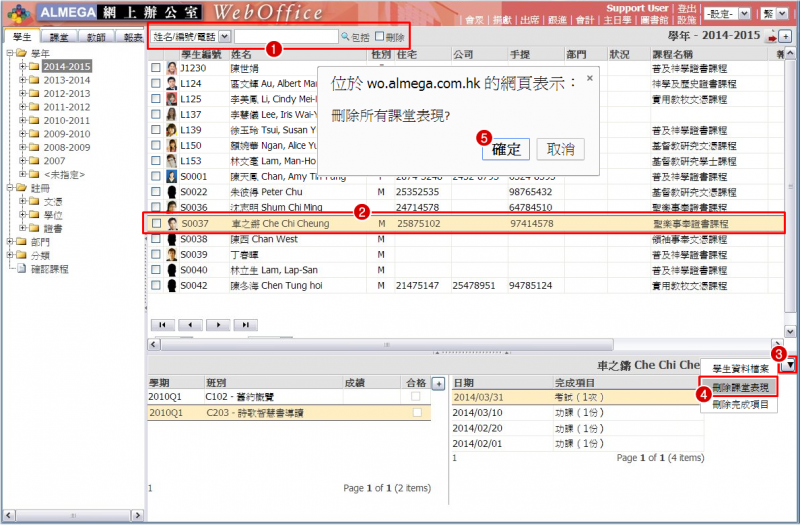The height and width of the screenshot is (525, 800).
Task: Go to last page of student list
Action: pyautogui.click(x=245, y=325)
